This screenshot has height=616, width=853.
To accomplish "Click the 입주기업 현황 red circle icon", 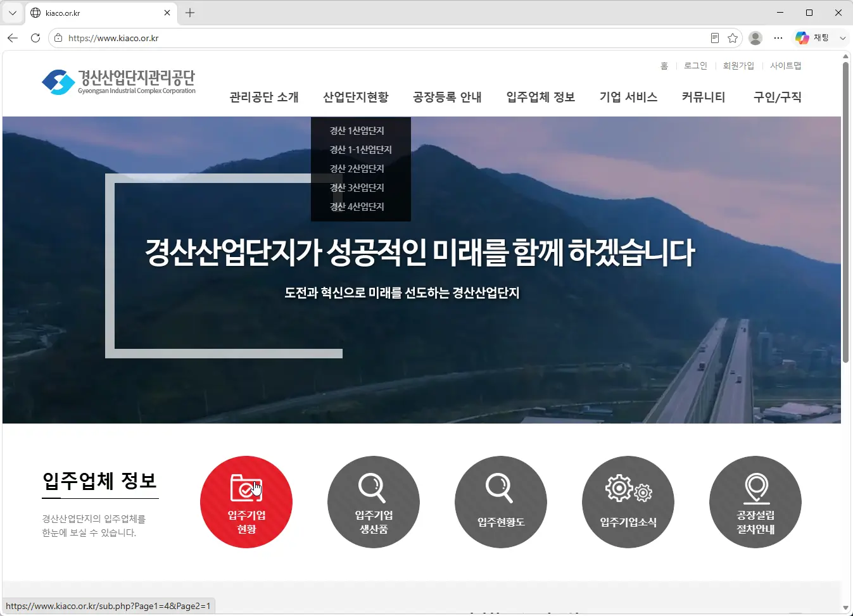I will [246, 502].
